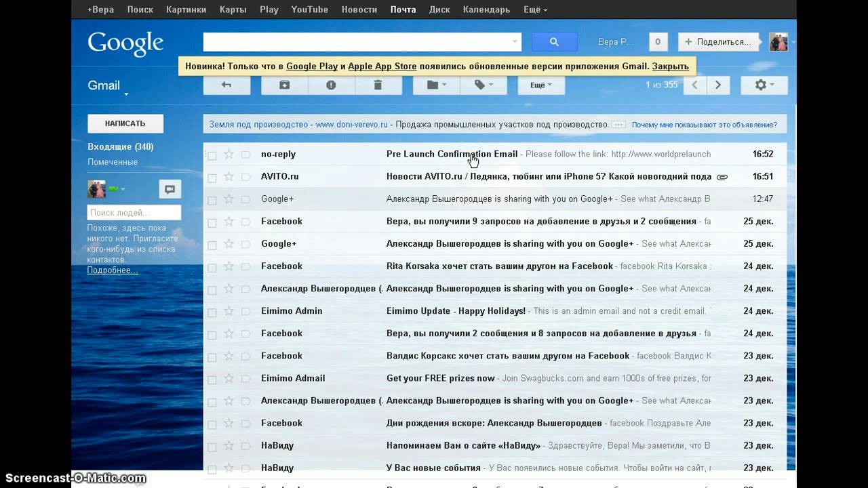Click the Поиск людей input field
The height and width of the screenshot is (488, 868).
[x=134, y=213]
